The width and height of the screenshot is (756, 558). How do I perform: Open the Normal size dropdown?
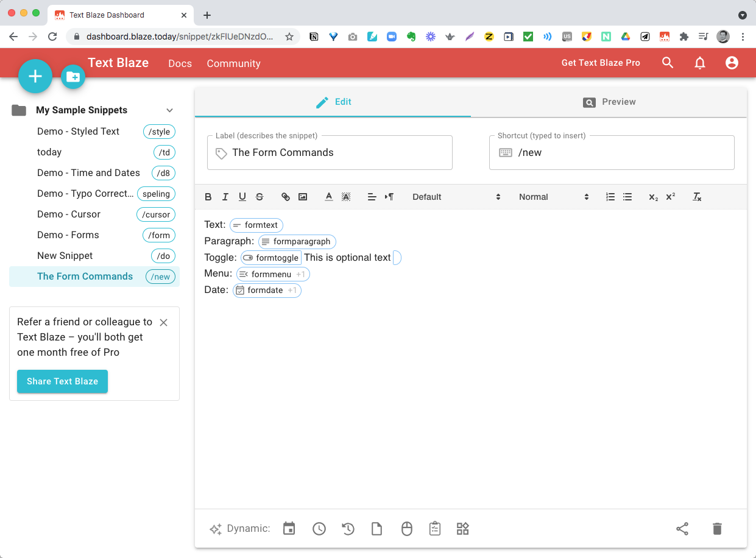tap(554, 197)
